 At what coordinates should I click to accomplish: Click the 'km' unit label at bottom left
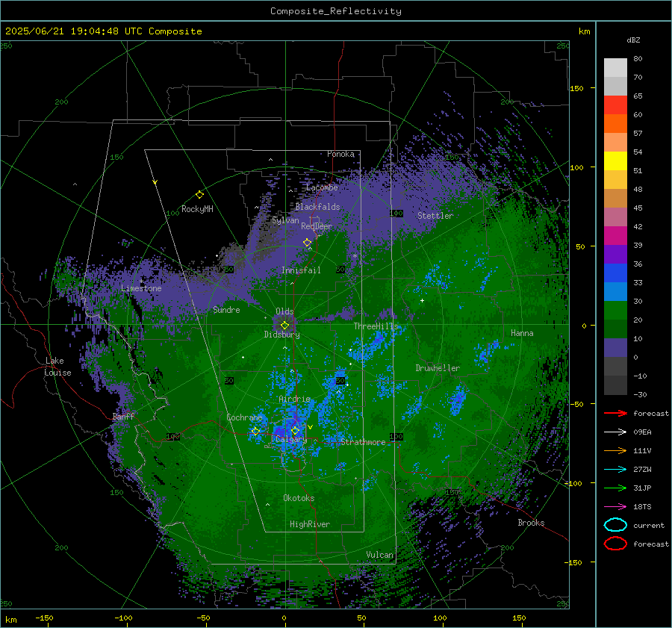[10, 620]
